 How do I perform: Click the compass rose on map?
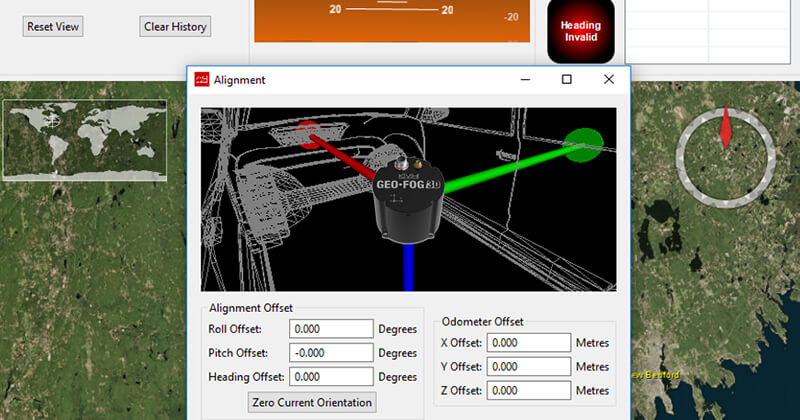coord(725,155)
